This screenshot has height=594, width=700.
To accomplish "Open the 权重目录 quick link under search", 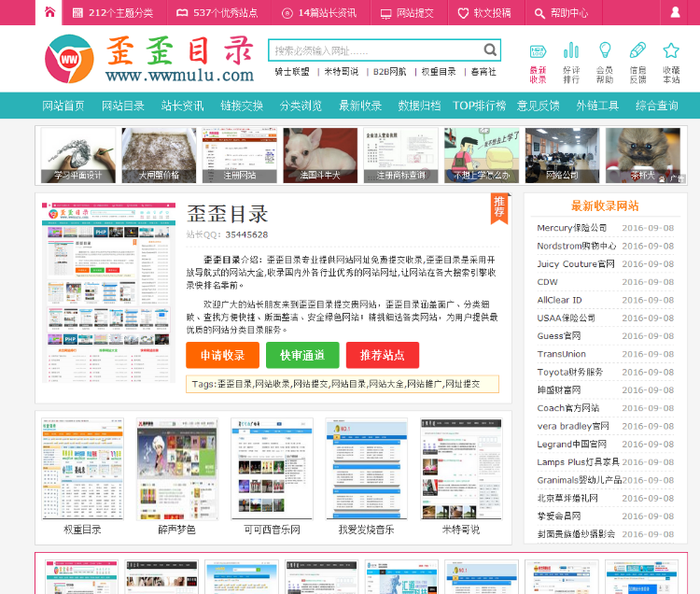I will tap(439, 72).
